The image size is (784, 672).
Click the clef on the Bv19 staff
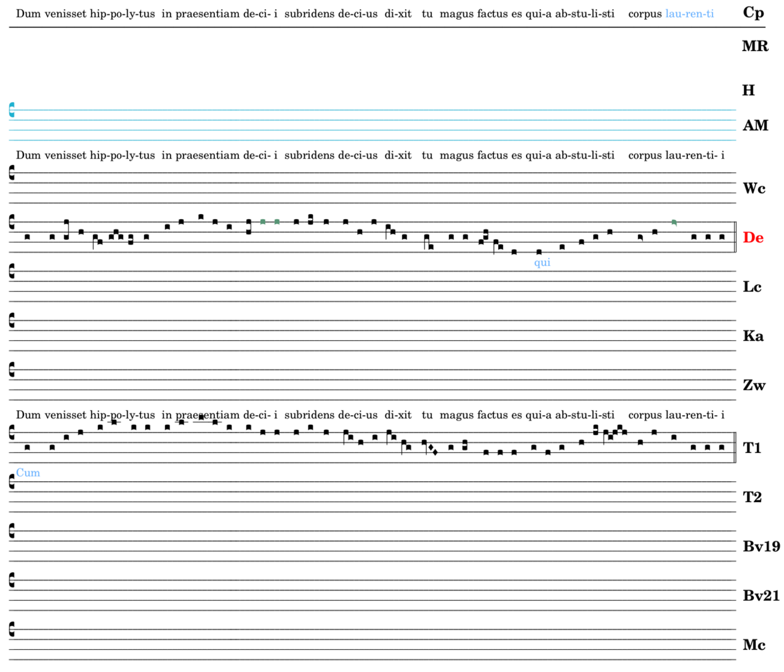coord(12,531)
